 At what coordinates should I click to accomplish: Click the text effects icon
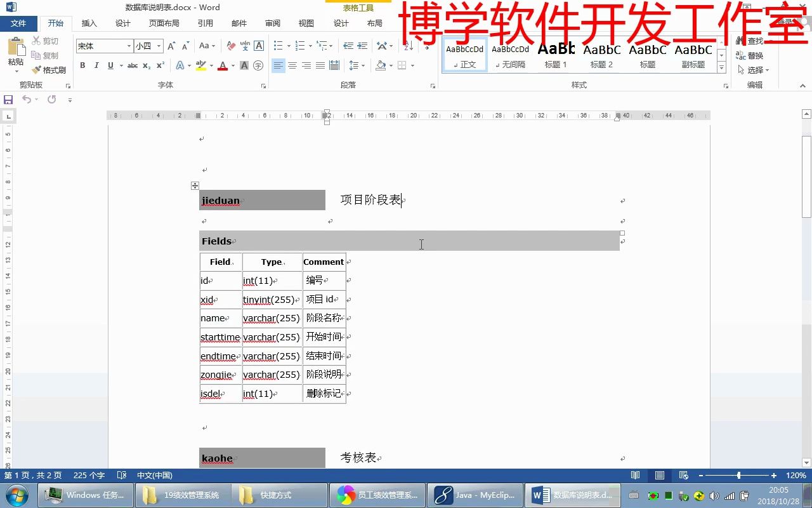180,65
